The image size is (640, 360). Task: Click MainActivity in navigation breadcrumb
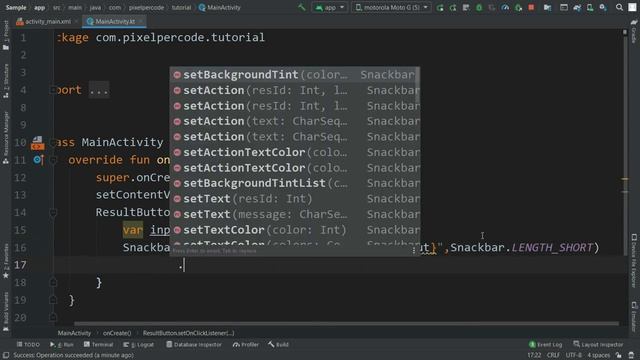220,7
